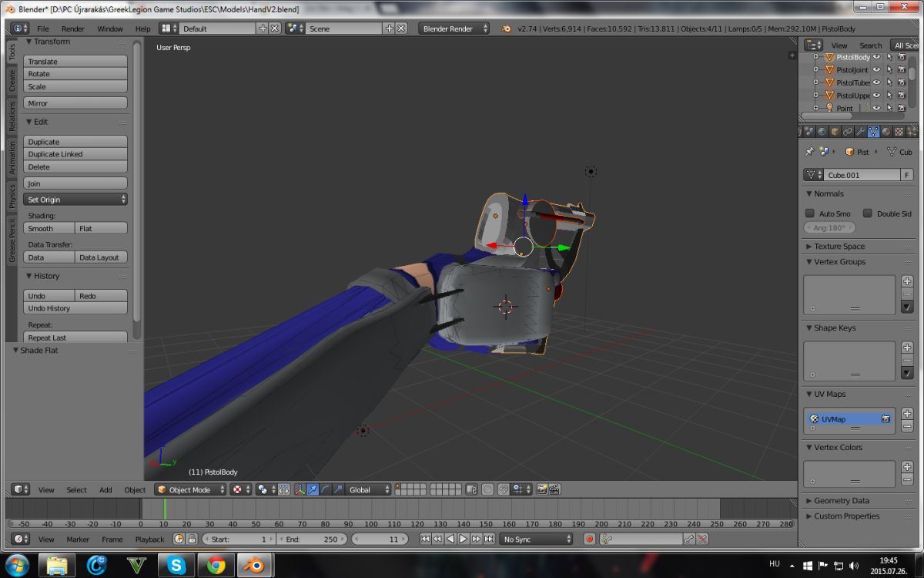Open the File menu
This screenshot has width=924, height=578.
click(42, 29)
